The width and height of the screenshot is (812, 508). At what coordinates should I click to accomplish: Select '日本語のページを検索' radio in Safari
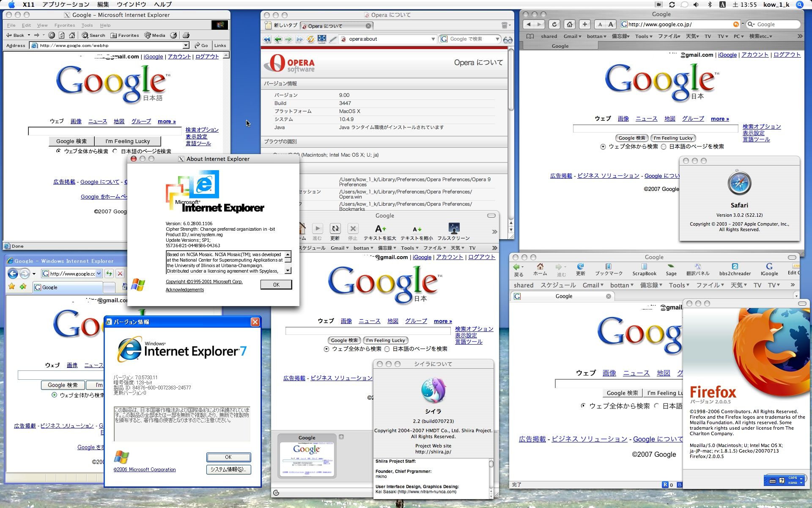pyautogui.click(x=664, y=147)
